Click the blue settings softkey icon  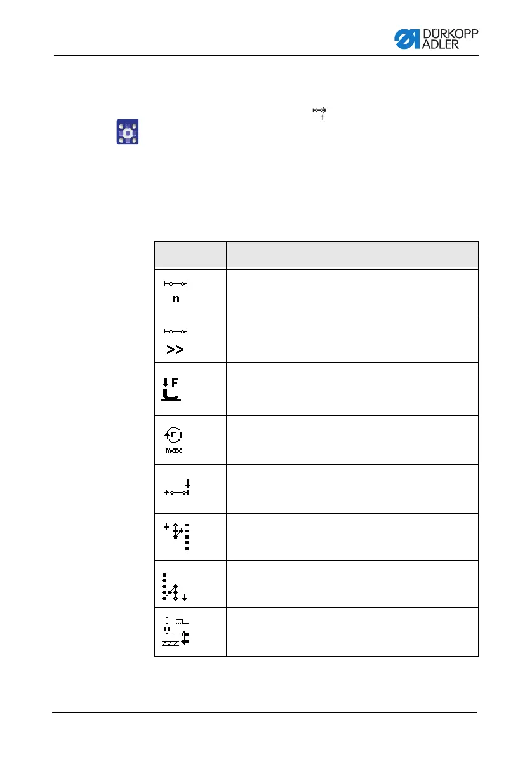(x=128, y=132)
